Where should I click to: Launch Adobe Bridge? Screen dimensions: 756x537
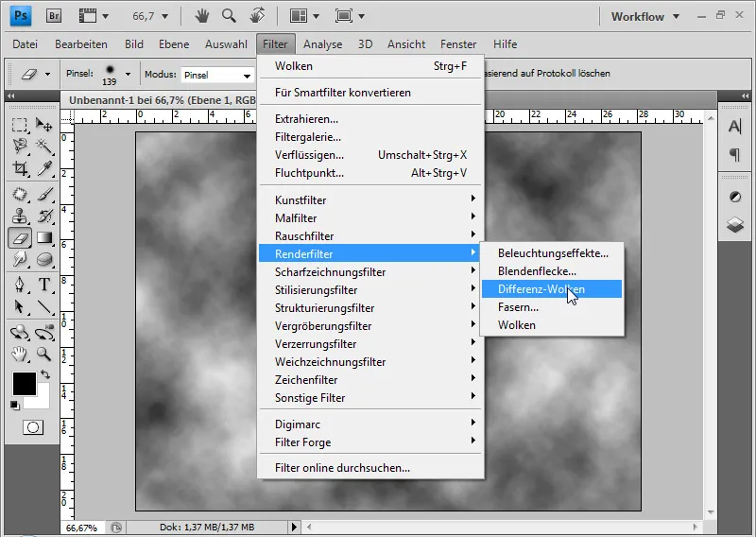54,16
